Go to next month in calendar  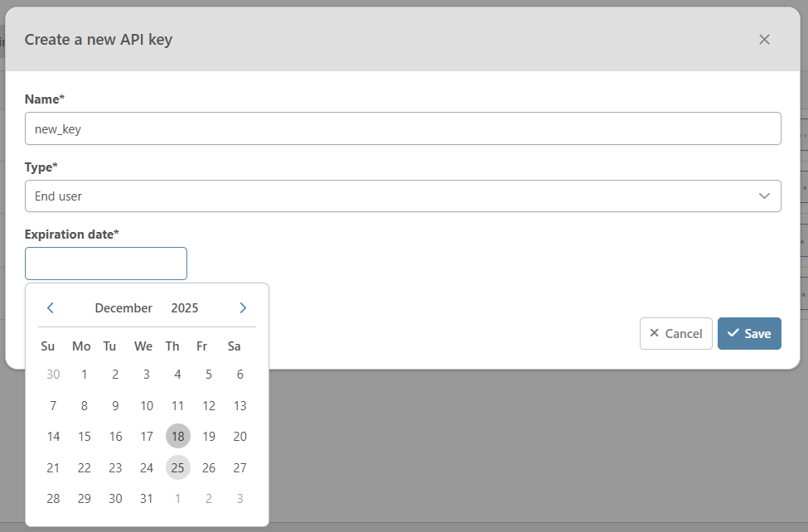243,308
